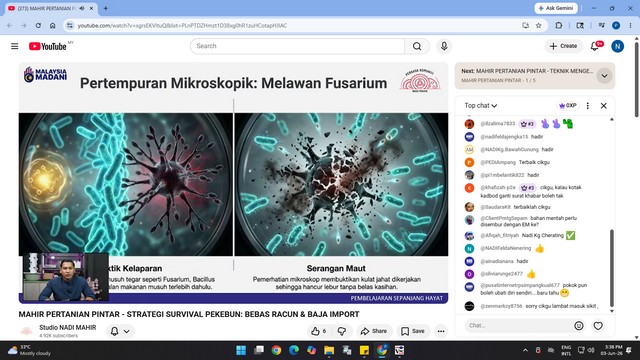Screen dimensions: 640x360
Task: Bookmark this page with the star
Action: 539,25
